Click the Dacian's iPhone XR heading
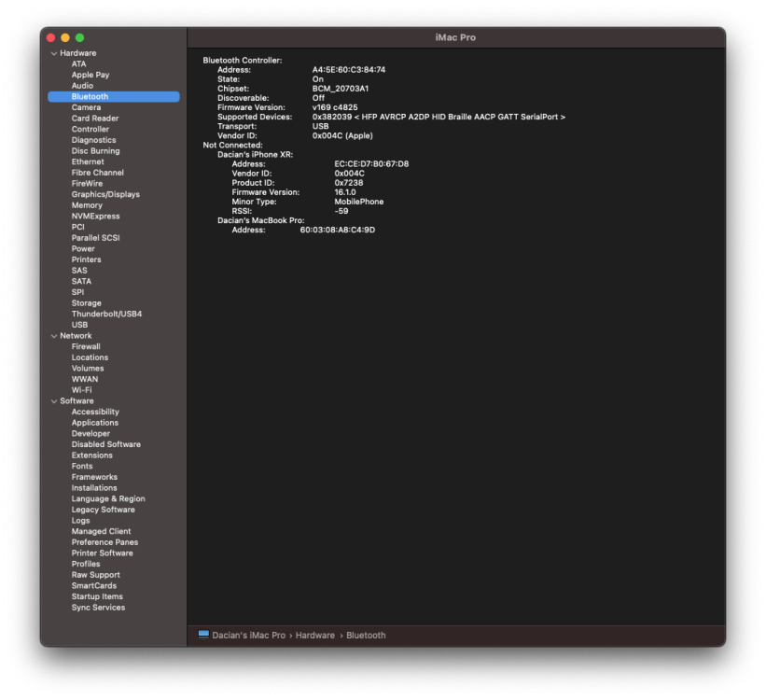The image size is (766, 700). click(255, 155)
